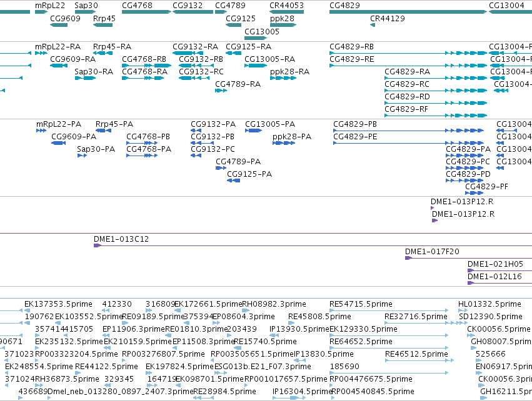Click transcript CG4829-RD

436,103
